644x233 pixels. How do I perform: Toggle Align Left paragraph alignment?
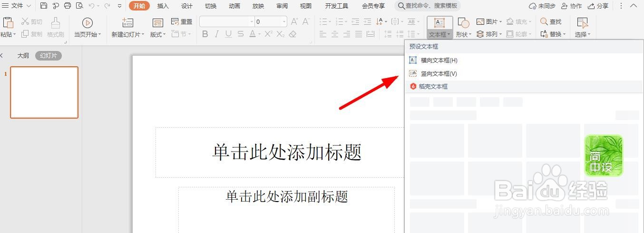click(323, 34)
